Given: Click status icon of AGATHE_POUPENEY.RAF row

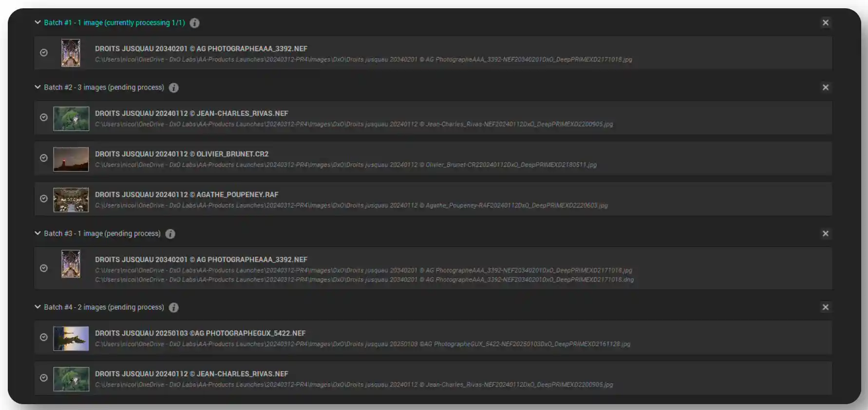Looking at the screenshot, I should click(44, 199).
